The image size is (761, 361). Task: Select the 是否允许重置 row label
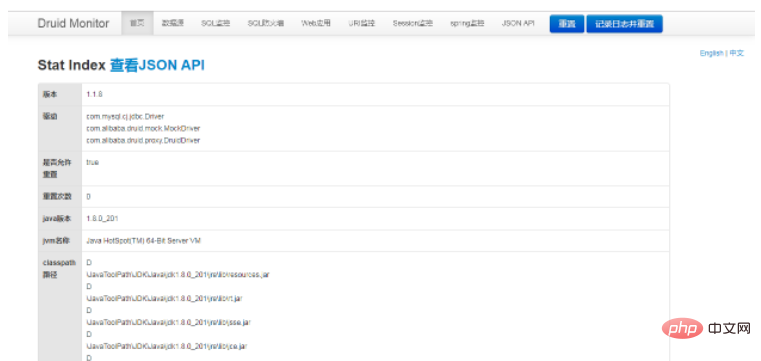tap(57, 168)
